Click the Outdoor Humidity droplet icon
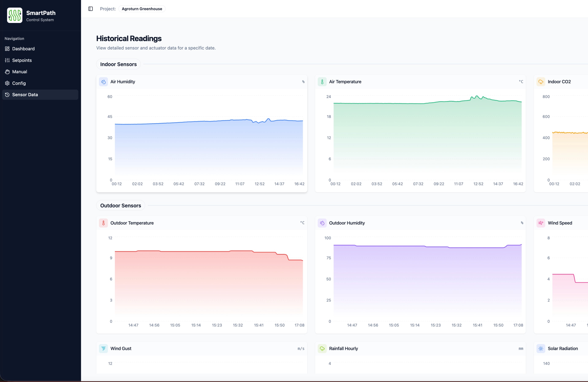This screenshot has width=588, height=382. 322,223
